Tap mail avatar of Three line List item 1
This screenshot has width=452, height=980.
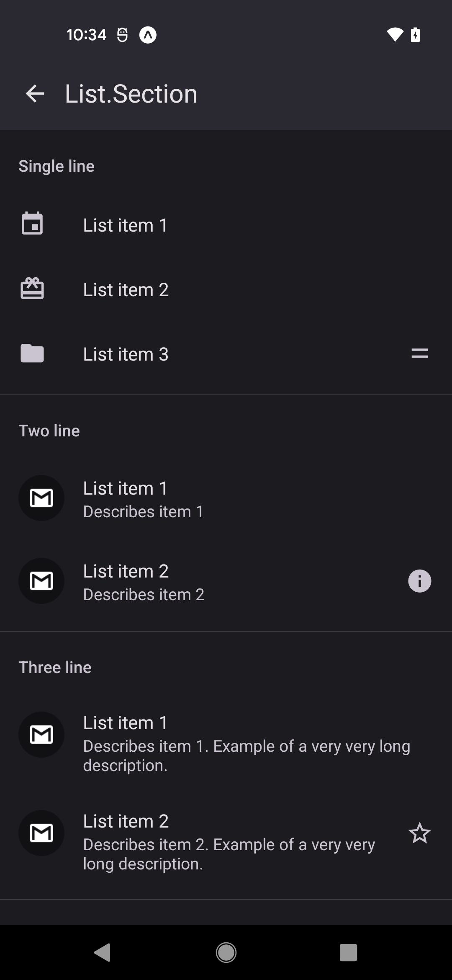(x=41, y=735)
